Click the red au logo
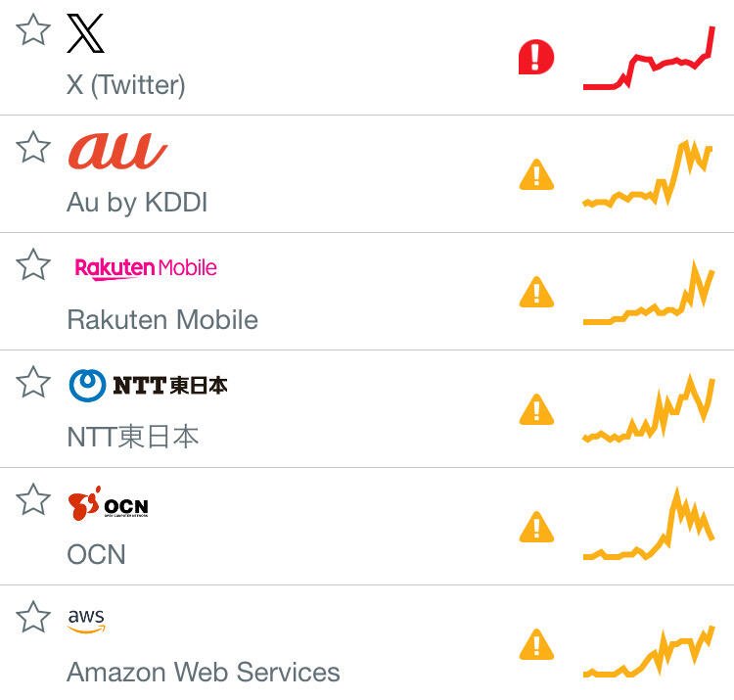The height and width of the screenshot is (700, 734). [x=117, y=151]
